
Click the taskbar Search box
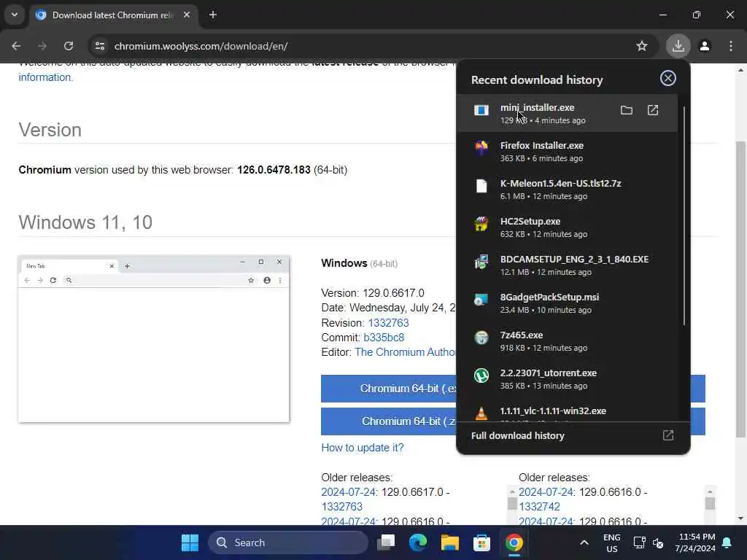[x=288, y=542]
